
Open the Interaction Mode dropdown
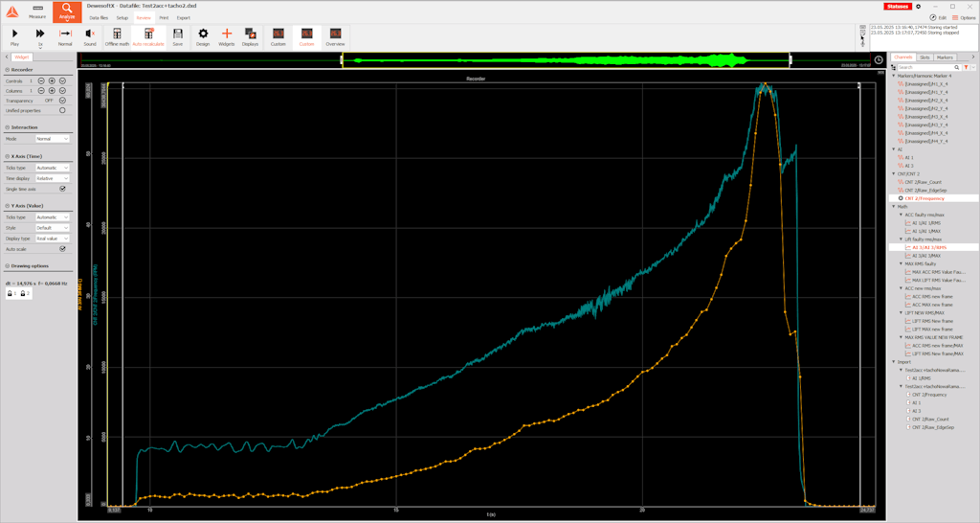[53, 139]
